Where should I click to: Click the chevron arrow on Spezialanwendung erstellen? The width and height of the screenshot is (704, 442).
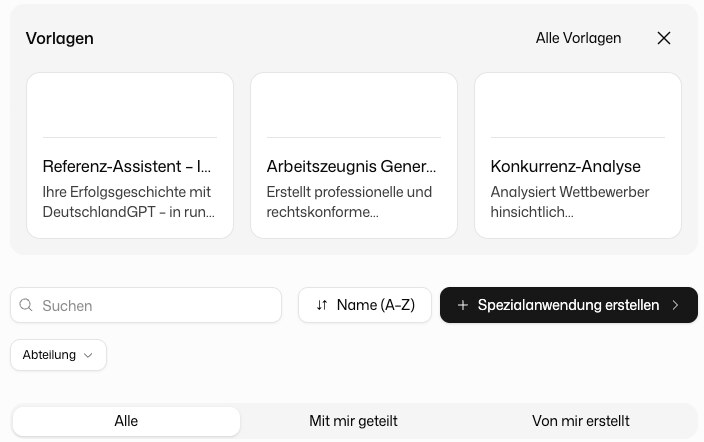click(x=675, y=305)
